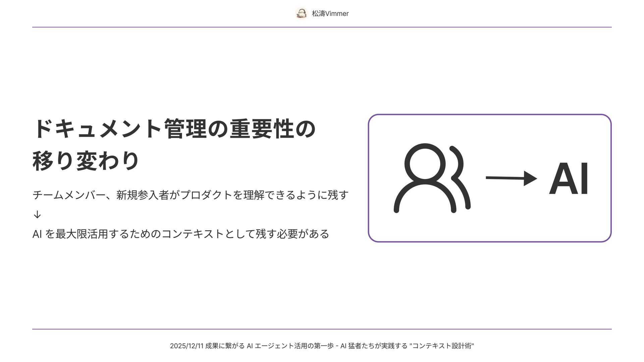Click the small down arrow between sentences

pos(37,215)
